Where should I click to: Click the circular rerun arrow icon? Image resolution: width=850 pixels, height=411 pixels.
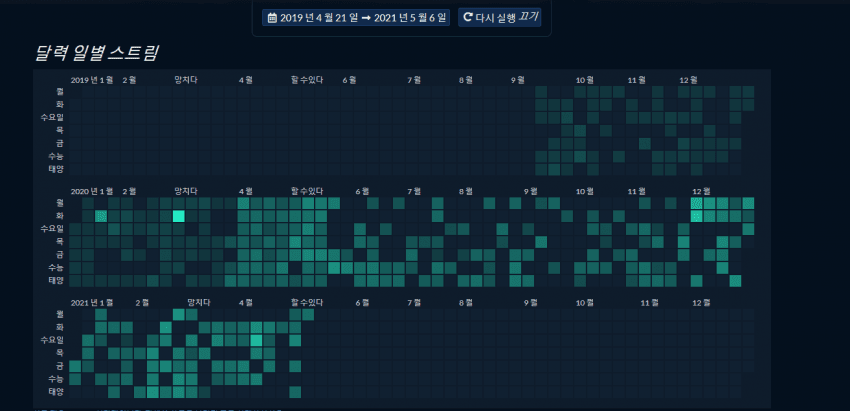click(468, 18)
